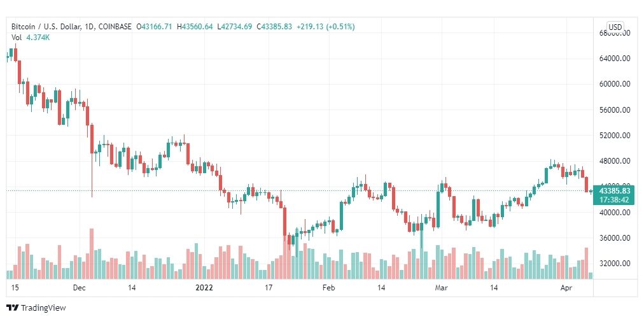Click the 52000.00 price axis label
This screenshot has height=319, width=644.
[615, 135]
